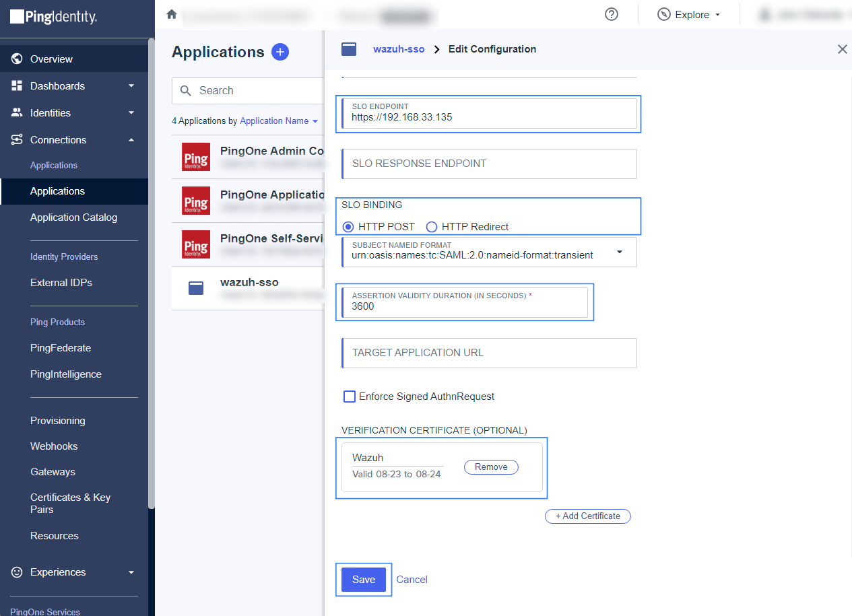Open the Explore dropdown menu
The height and width of the screenshot is (616, 852).
pyautogui.click(x=688, y=15)
